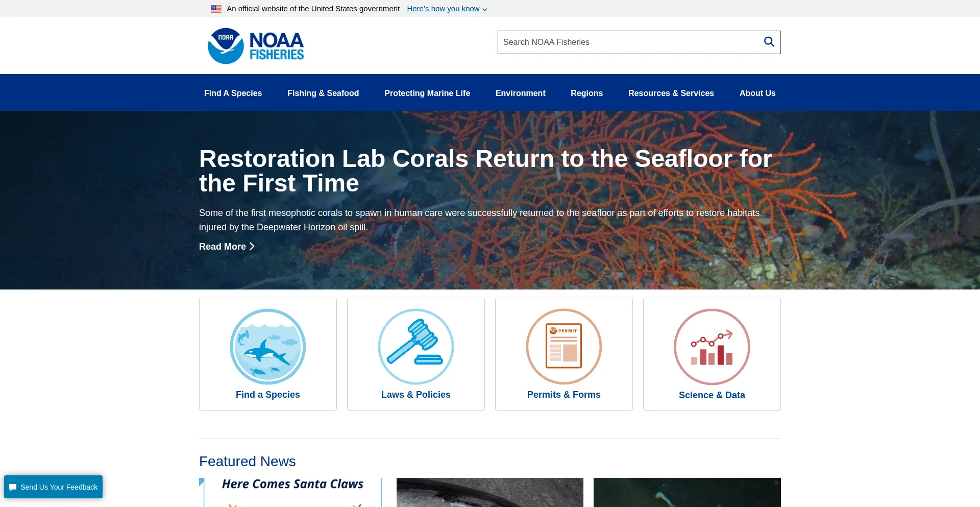
Task: Select Fishing & Seafood in the navigation
Action: pyautogui.click(x=323, y=93)
